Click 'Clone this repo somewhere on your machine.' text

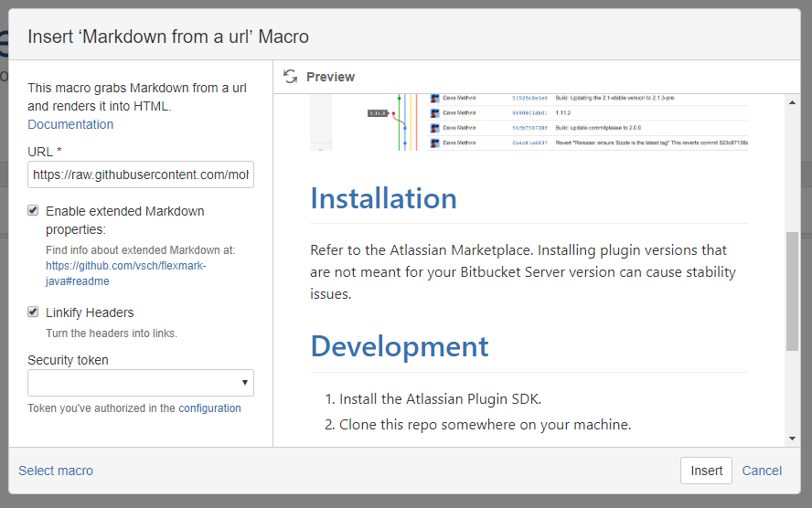[x=486, y=425]
